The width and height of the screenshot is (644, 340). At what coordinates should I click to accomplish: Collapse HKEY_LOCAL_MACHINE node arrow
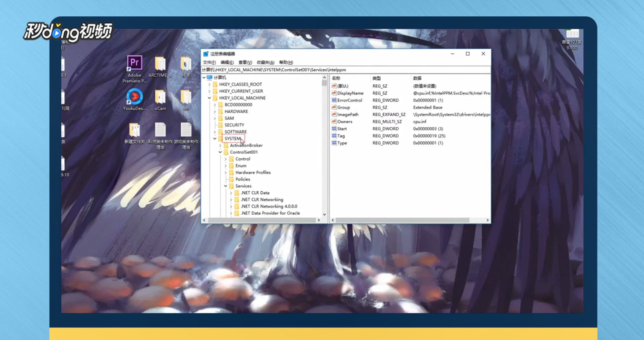(210, 98)
